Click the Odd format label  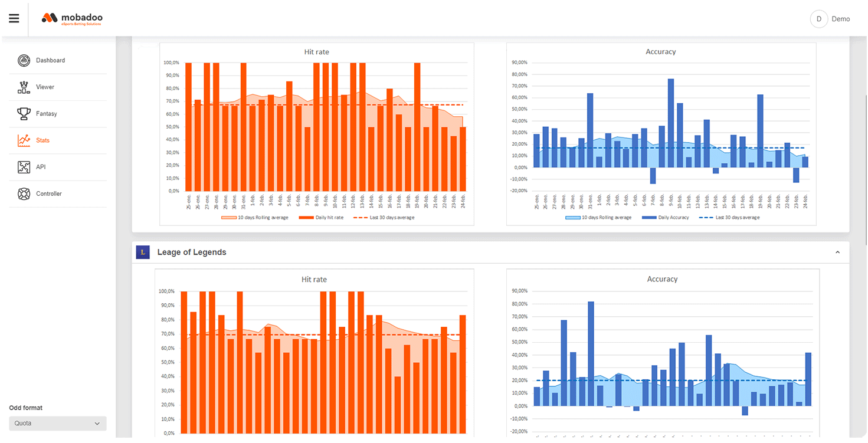[26, 408]
